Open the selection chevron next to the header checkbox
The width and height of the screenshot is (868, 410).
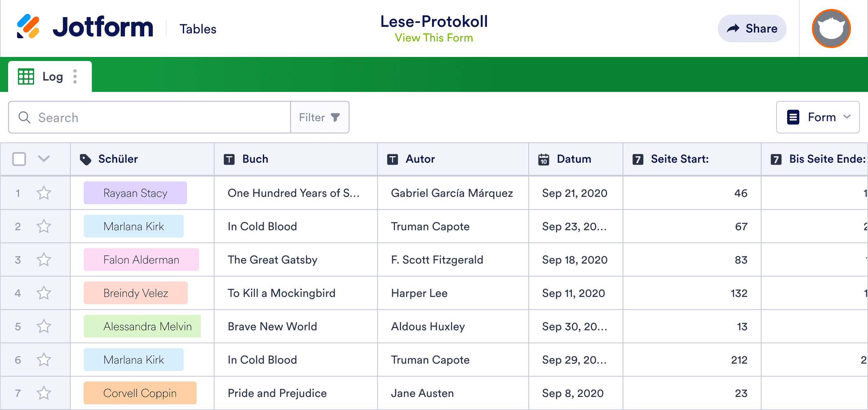coord(44,159)
